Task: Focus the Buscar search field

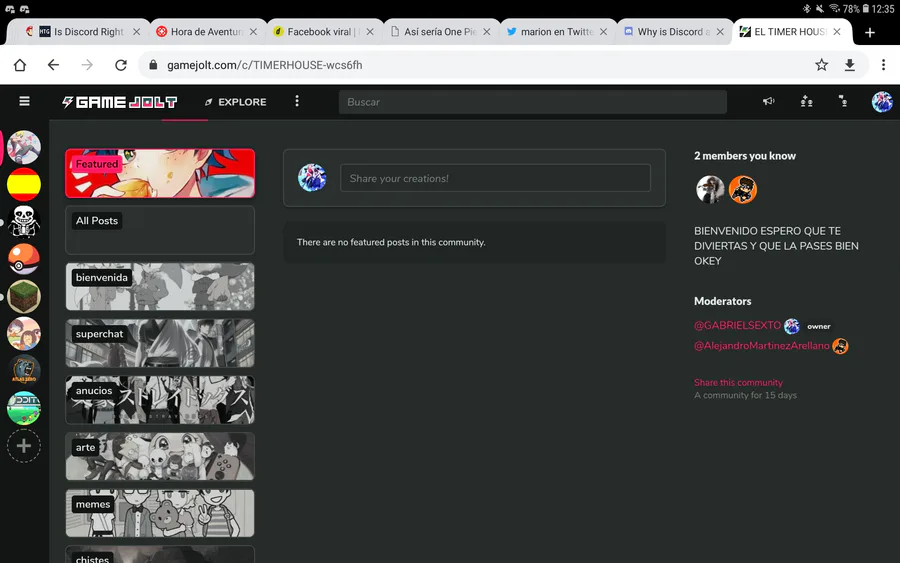Action: point(533,102)
